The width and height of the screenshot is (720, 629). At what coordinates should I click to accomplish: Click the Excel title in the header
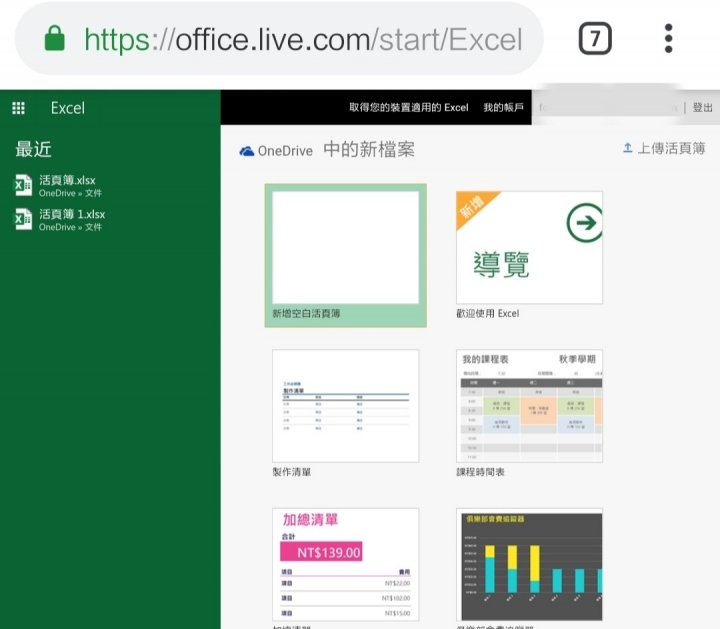(68, 108)
